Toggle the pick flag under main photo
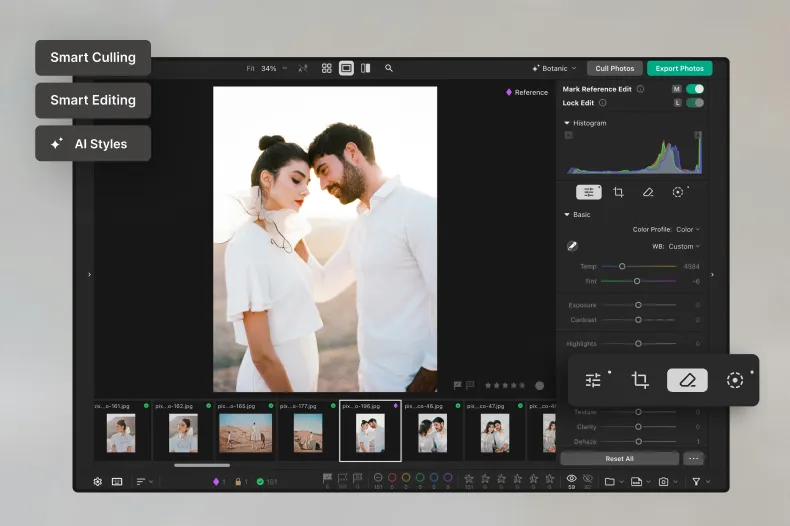 pyautogui.click(x=457, y=385)
